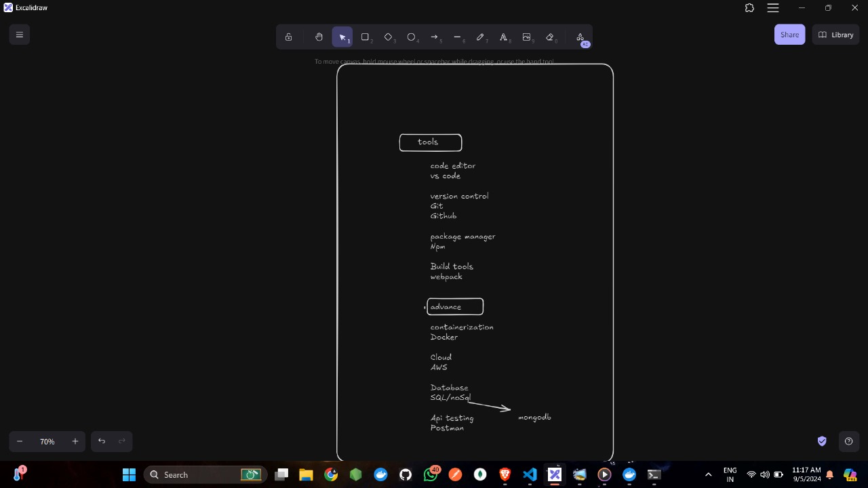Open the more shapes tools dropdown
The height and width of the screenshot is (488, 868).
pos(580,37)
